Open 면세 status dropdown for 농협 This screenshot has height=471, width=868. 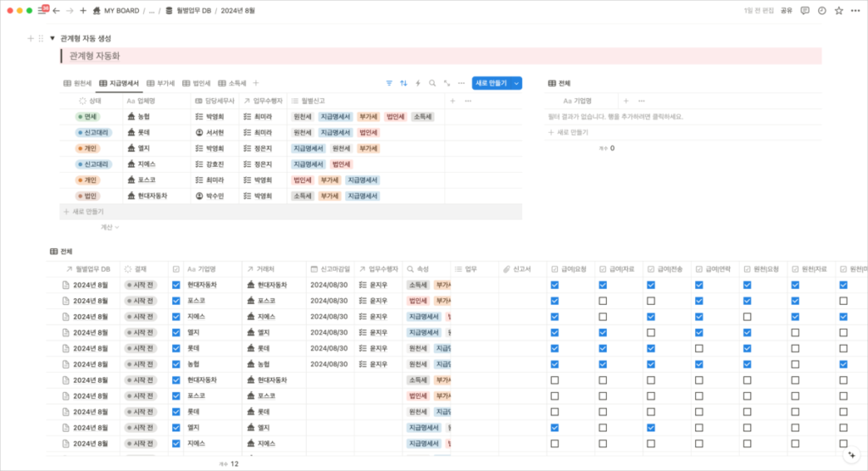click(x=87, y=117)
